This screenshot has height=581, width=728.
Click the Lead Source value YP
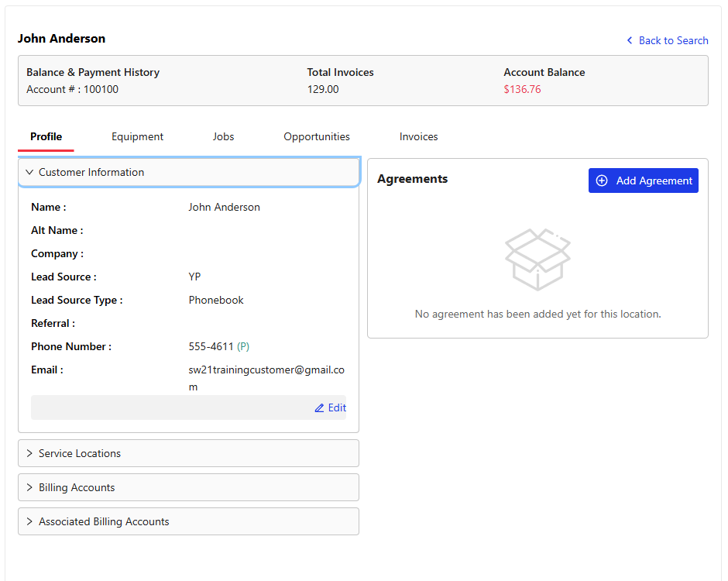194,277
